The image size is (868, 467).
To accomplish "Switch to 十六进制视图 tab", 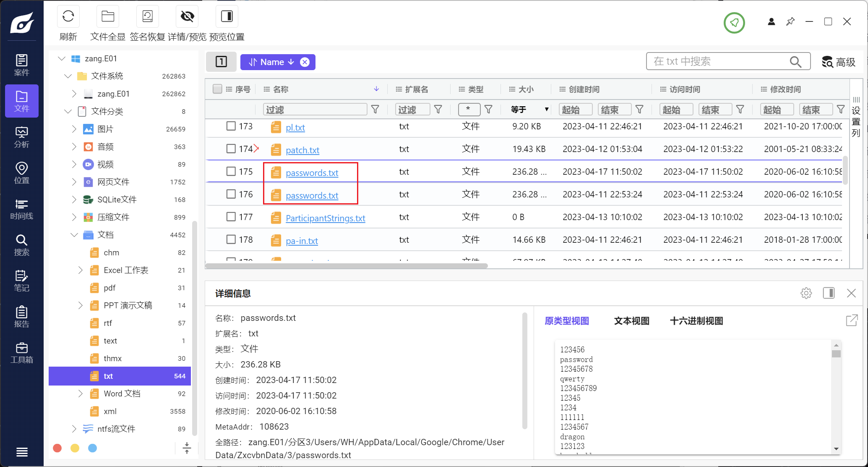I will (696, 321).
